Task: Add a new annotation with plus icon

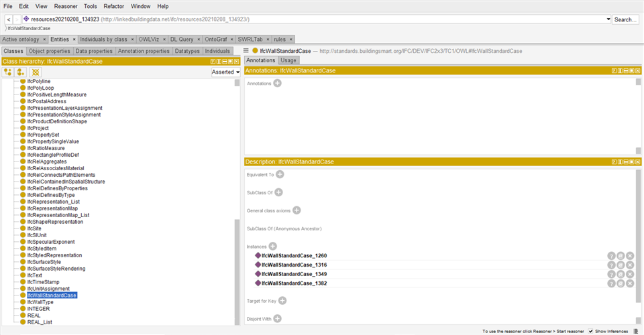Action: click(x=277, y=83)
